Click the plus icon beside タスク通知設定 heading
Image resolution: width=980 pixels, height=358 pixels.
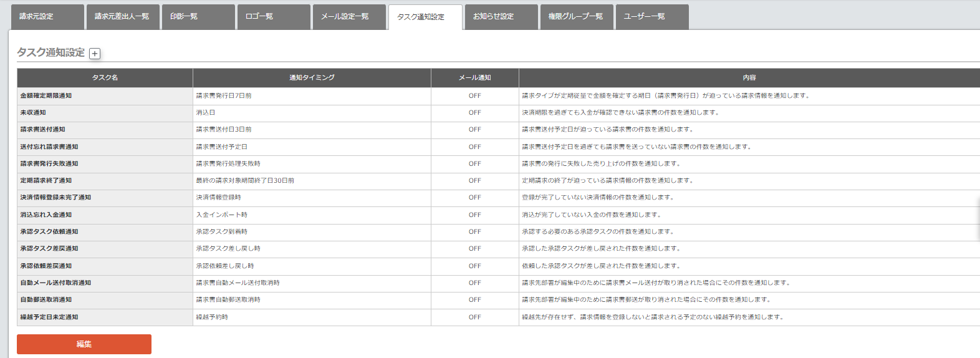click(95, 54)
